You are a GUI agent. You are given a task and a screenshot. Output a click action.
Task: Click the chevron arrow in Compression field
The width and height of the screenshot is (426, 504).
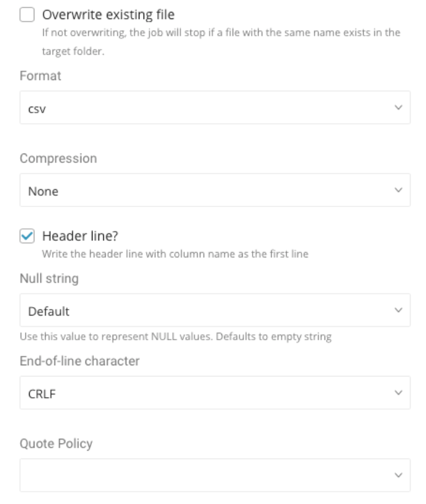[398, 190]
